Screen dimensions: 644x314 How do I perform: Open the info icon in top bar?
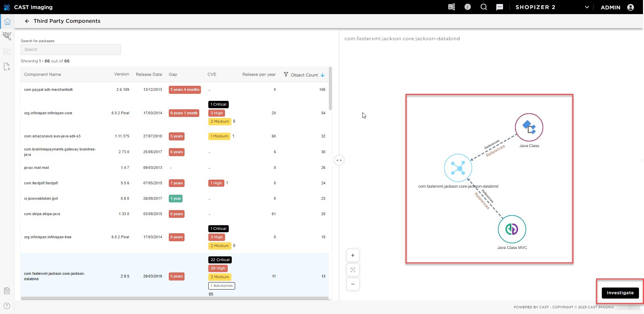point(468,7)
